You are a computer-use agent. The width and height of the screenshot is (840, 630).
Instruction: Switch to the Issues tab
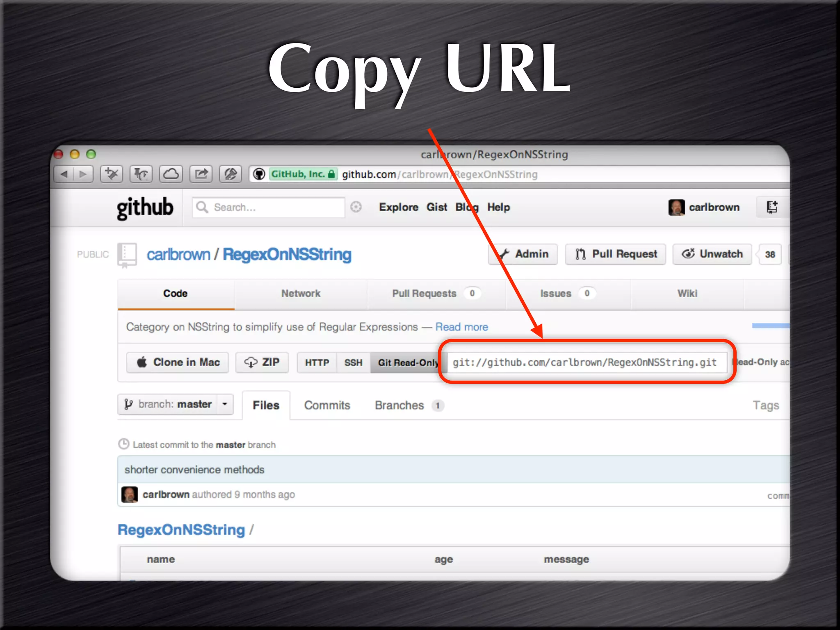point(568,294)
